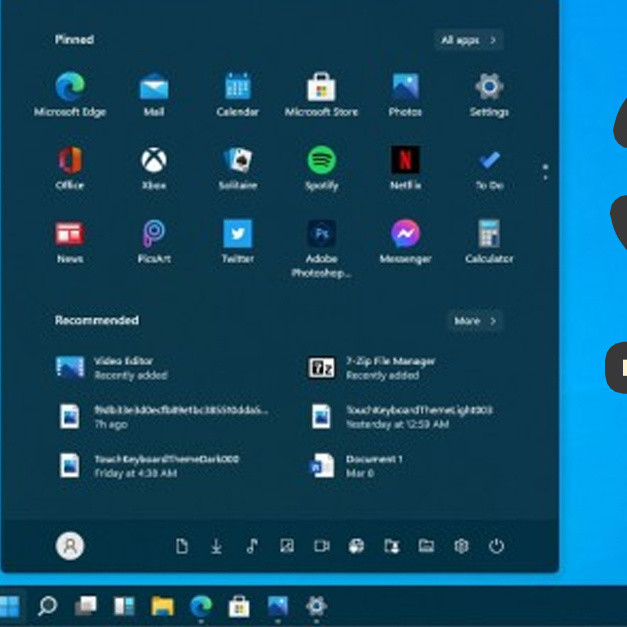The width and height of the screenshot is (627, 627).
Task: Open Microsoft Store on taskbar
Action: point(239,606)
